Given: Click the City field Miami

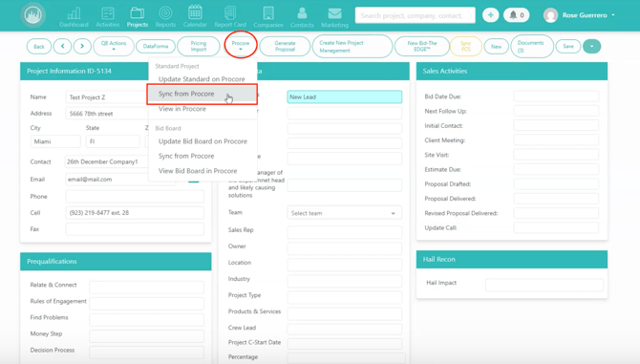Looking at the screenshot, I should (x=55, y=141).
